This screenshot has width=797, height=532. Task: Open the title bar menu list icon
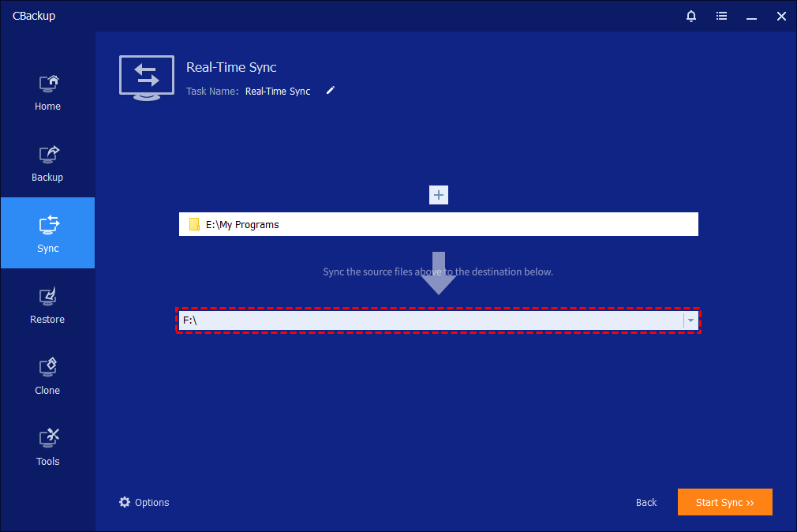(721, 16)
